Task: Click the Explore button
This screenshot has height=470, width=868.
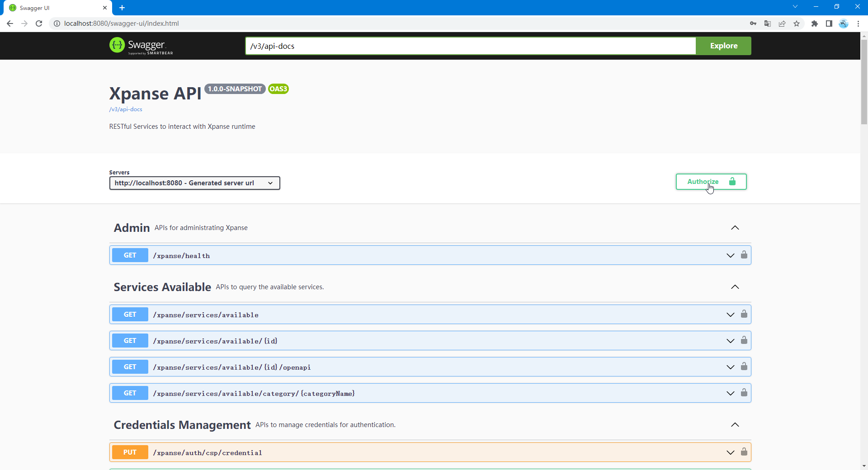Action: pyautogui.click(x=723, y=46)
